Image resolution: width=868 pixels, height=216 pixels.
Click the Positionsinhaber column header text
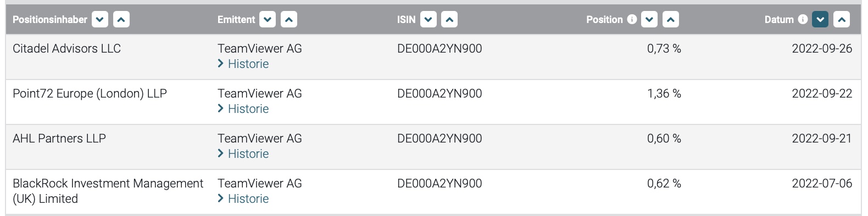click(50, 20)
